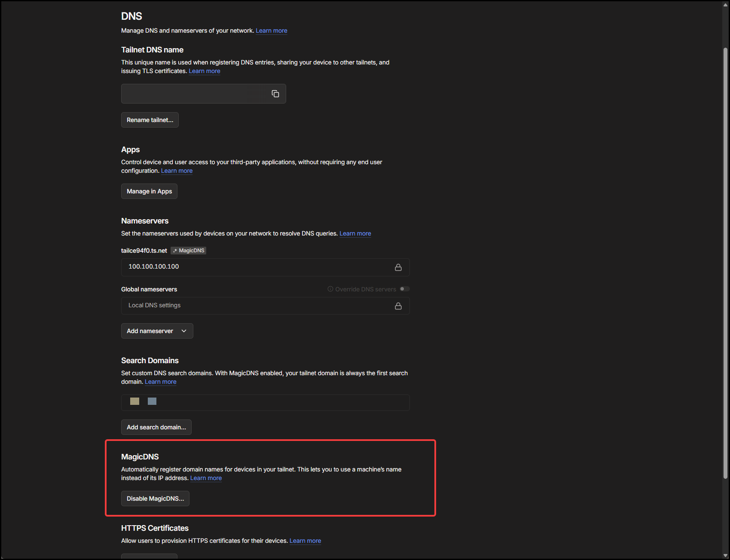Click the 100.100.100.100 nameserver entry
Image resolution: width=730 pixels, height=560 pixels.
[266, 267]
